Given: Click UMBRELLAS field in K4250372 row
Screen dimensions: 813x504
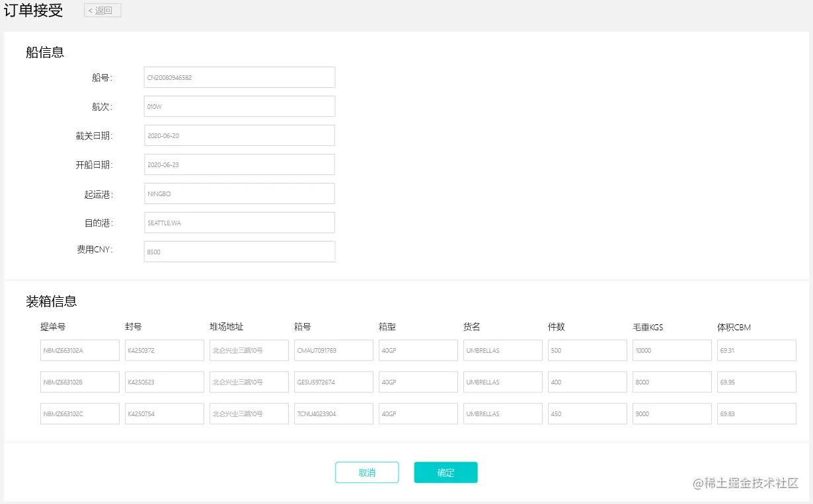Looking at the screenshot, I should click(503, 350).
